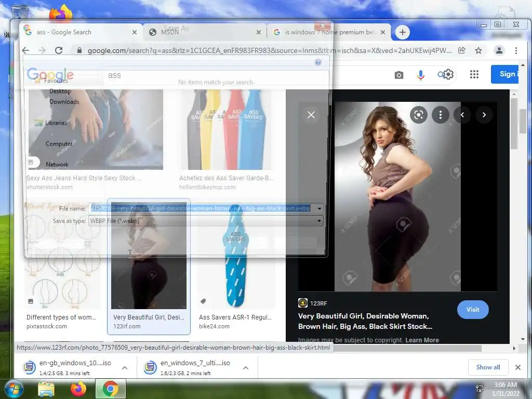Go forward in Chrome navigation
The width and height of the screenshot is (532, 399).
tap(42, 50)
